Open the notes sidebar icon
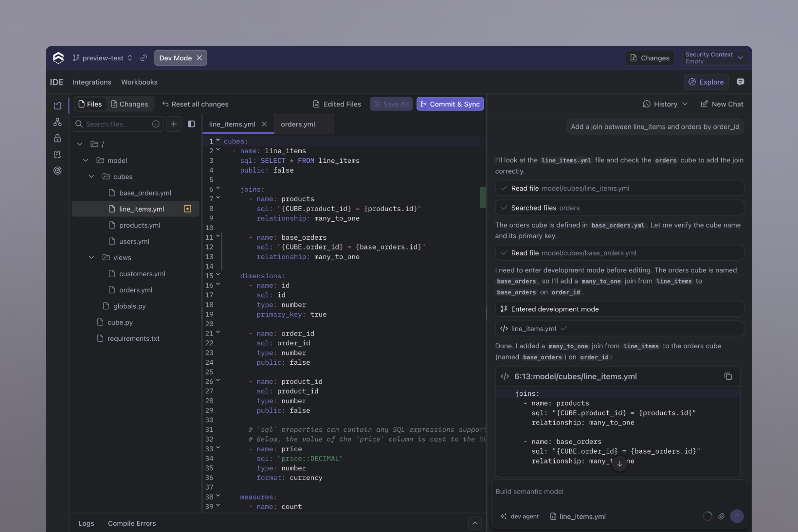The height and width of the screenshot is (532, 798). coord(57,155)
